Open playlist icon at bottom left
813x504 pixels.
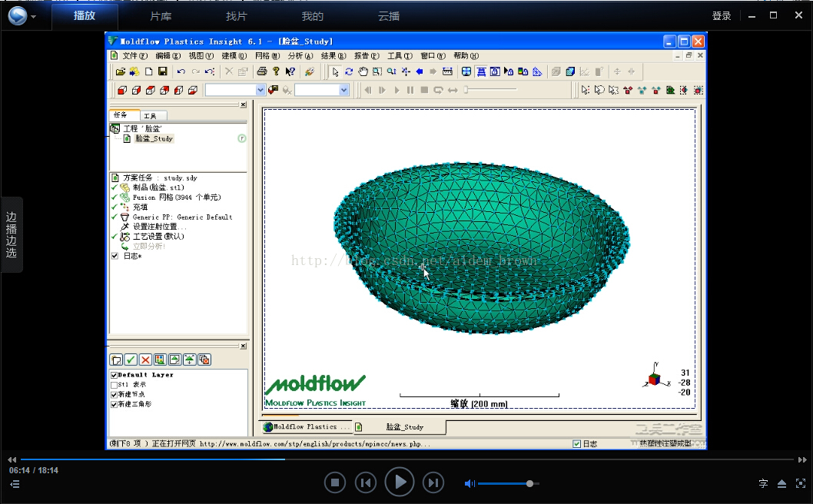click(15, 484)
